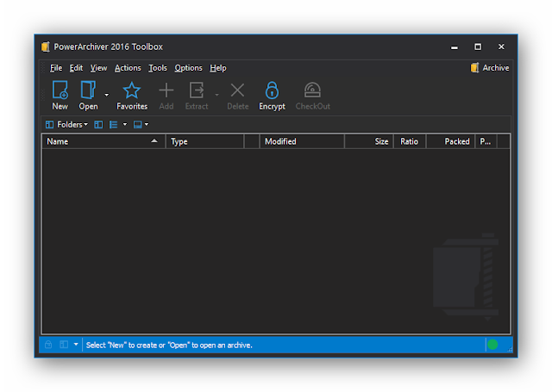Open the File menu
Screen dimensions: 552x392
click(x=56, y=68)
